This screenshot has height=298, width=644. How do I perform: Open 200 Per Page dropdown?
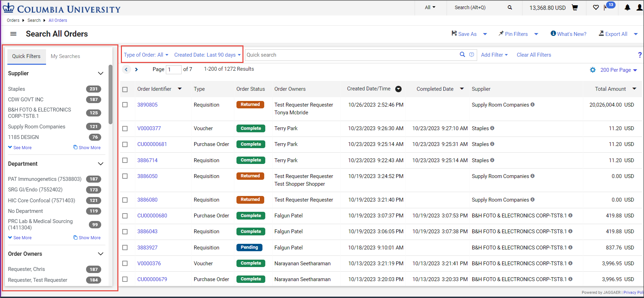click(618, 70)
